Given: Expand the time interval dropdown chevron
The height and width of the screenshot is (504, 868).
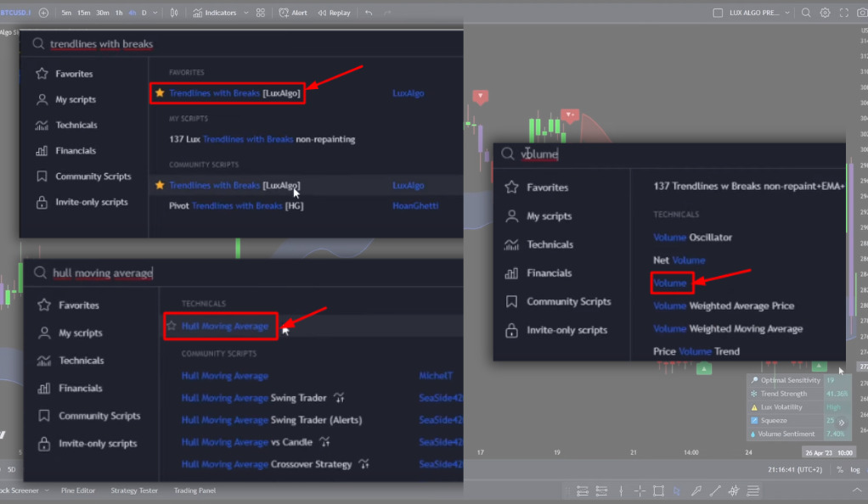Looking at the screenshot, I should [x=155, y=13].
